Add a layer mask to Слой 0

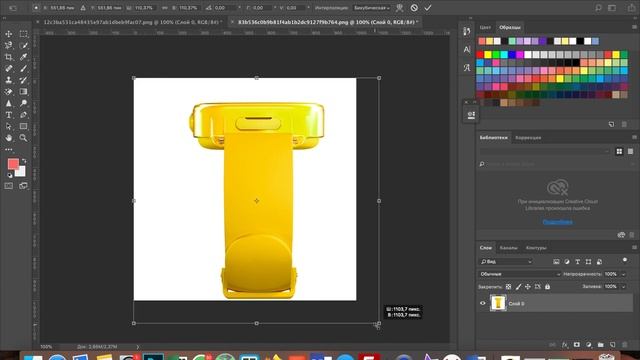[576, 345]
